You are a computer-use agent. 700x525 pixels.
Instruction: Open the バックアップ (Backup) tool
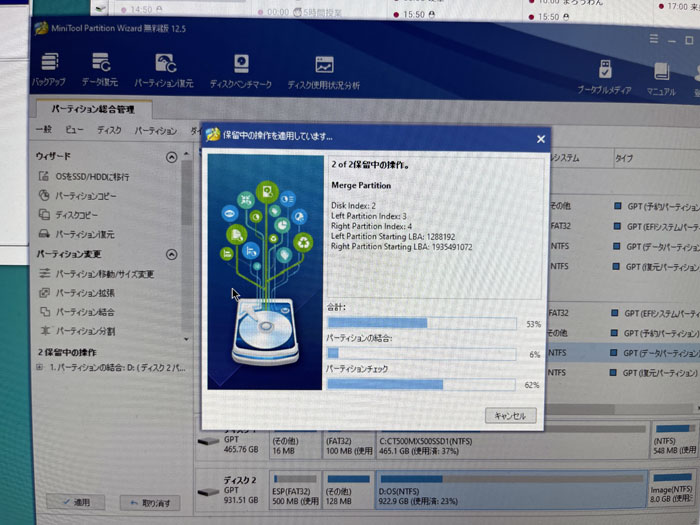[49, 69]
